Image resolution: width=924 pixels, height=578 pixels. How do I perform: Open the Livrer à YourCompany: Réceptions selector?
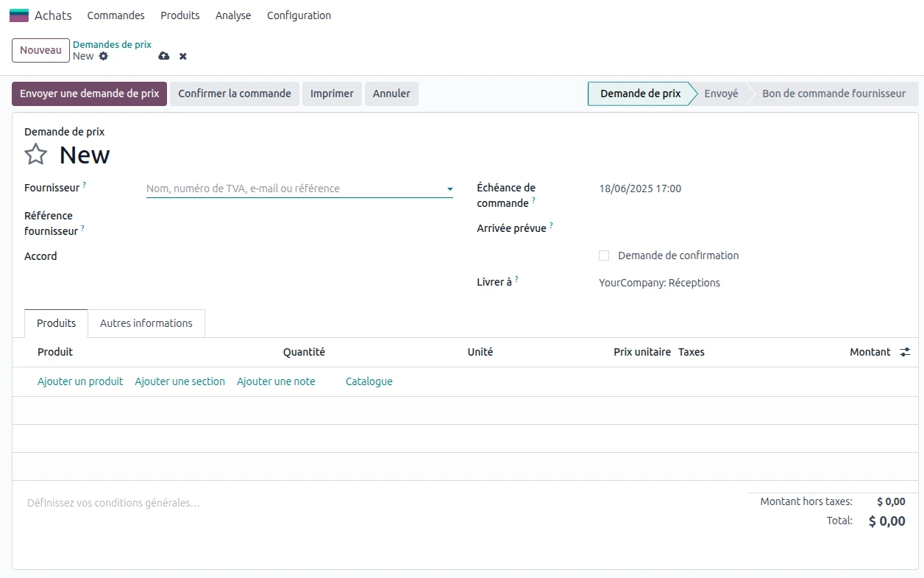pyautogui.click(x=659, y=283)
